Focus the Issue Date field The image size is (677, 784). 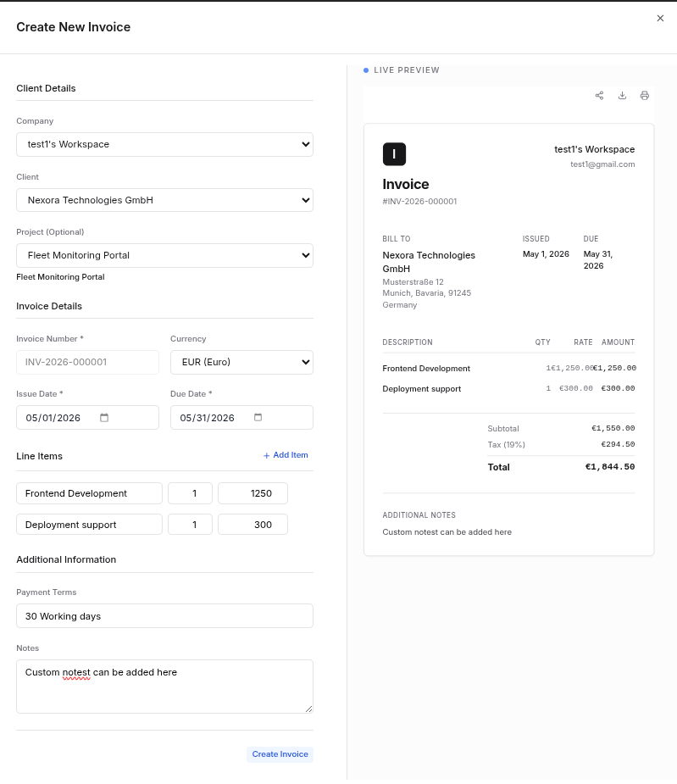click(87, 418)
